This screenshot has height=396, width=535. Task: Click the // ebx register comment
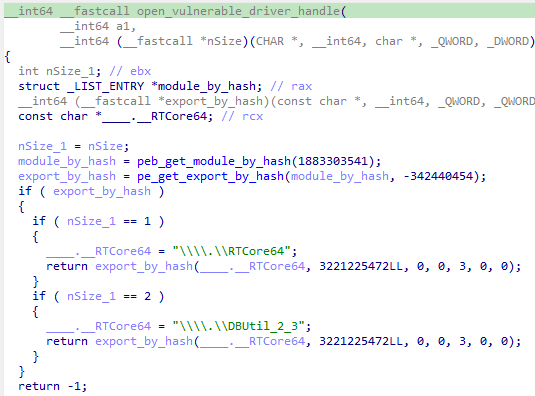[x=130, y=71]
